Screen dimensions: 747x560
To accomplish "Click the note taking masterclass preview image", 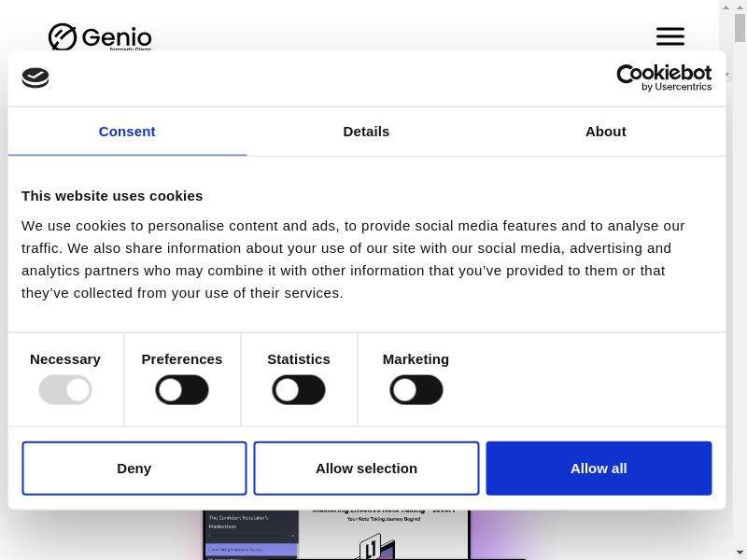I will tap(336, 535).
